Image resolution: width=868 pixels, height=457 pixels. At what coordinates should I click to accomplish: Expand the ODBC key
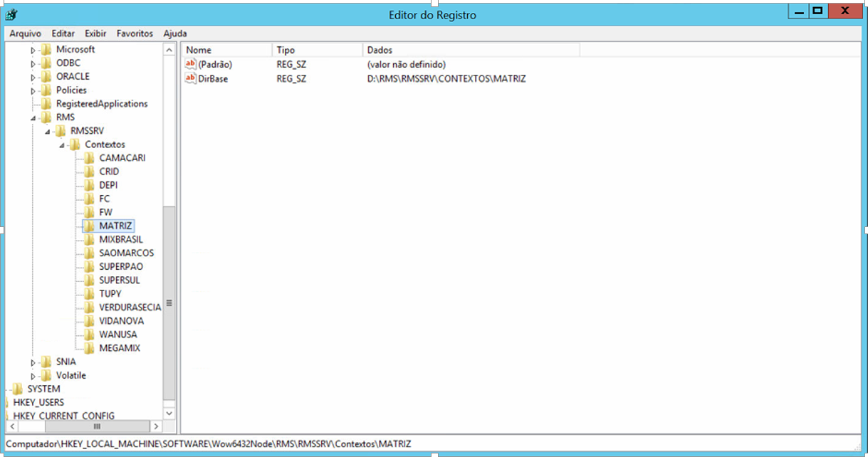tap(33, 63)
